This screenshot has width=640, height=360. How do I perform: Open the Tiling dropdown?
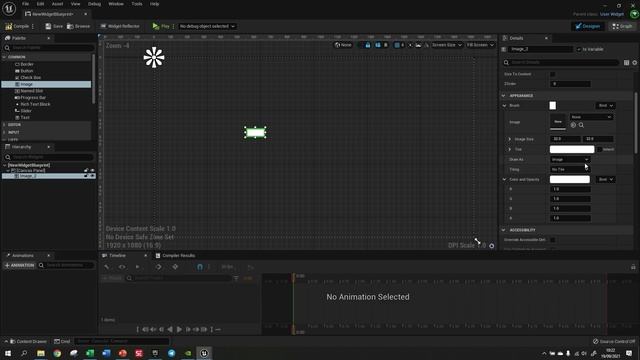coord(570,169)
